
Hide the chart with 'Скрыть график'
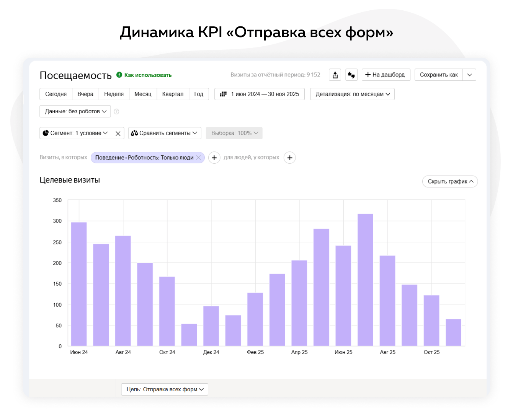[x=450, y=182]
